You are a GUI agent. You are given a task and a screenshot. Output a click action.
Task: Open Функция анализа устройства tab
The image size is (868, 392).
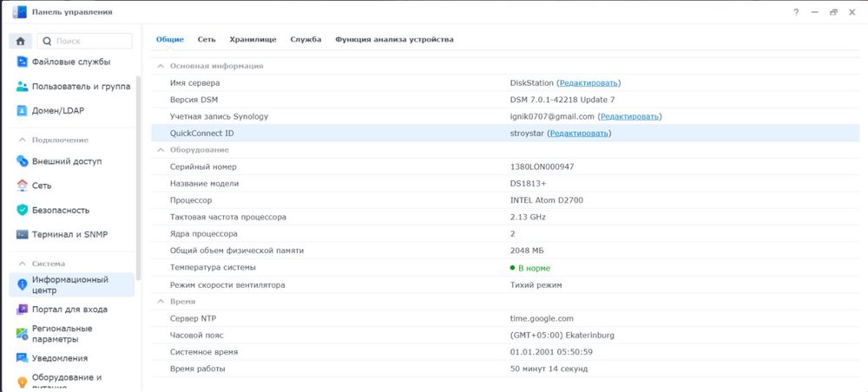pos(395,39)
